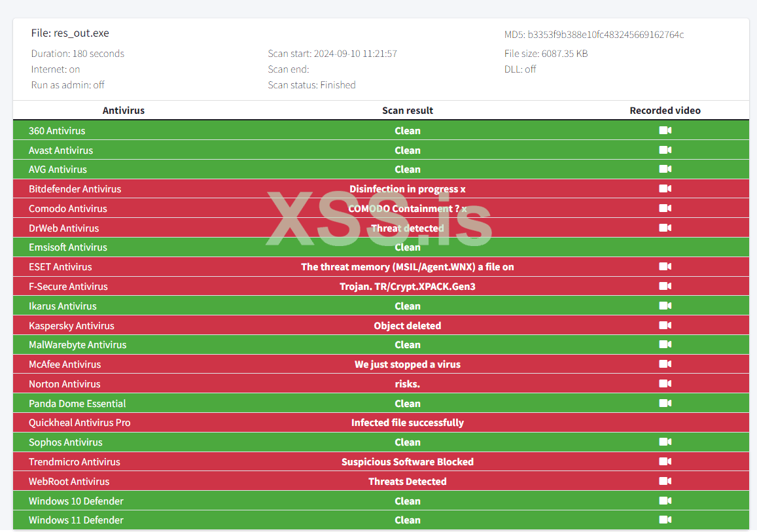Select the Internet: on text
Image resolution: width=757 pixels, height=532 pixels.
(x=56, y=69)
